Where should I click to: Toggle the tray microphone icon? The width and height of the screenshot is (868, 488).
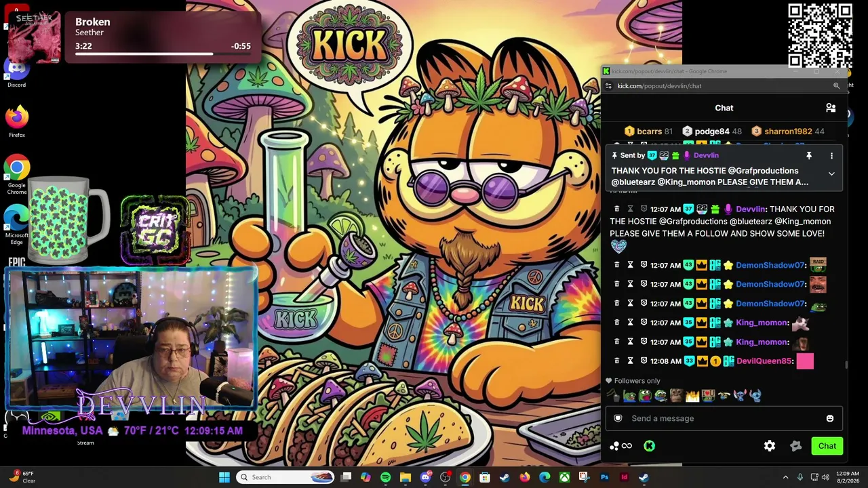[800, 477]
